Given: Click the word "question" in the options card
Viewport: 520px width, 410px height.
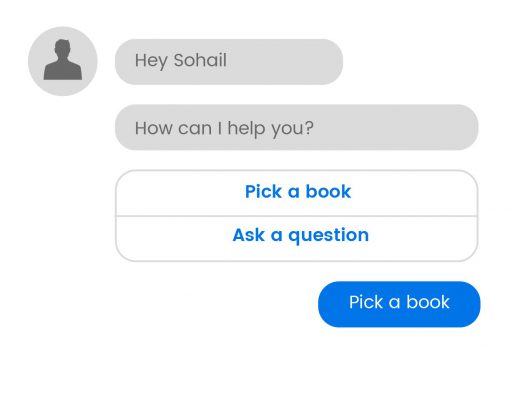Looking at the screenshot, I should [x=329, y=236].
